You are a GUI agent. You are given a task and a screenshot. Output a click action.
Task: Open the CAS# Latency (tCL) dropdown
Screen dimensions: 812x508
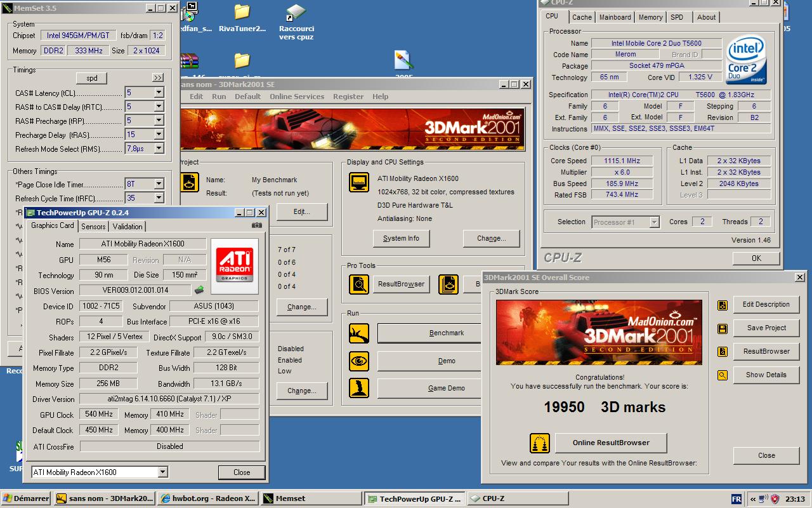pyautogui.click(x=159, y=93)
